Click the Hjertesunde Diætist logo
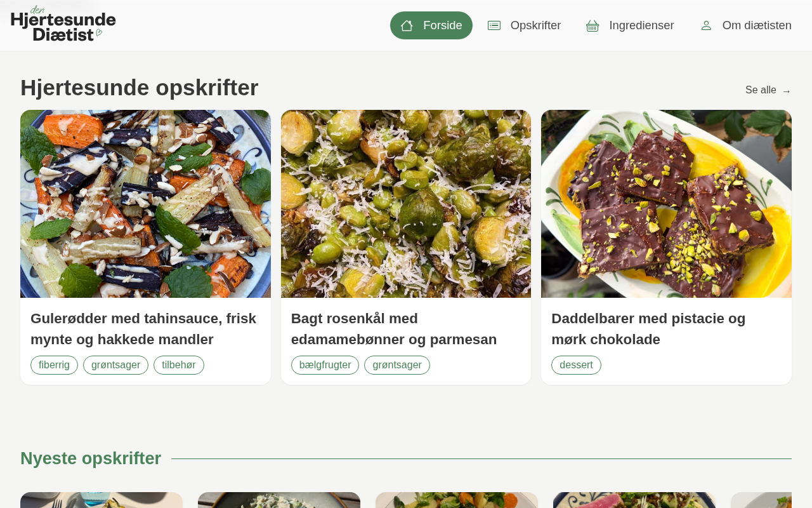This screenshot has width=812, height=508. pos(63,24)
